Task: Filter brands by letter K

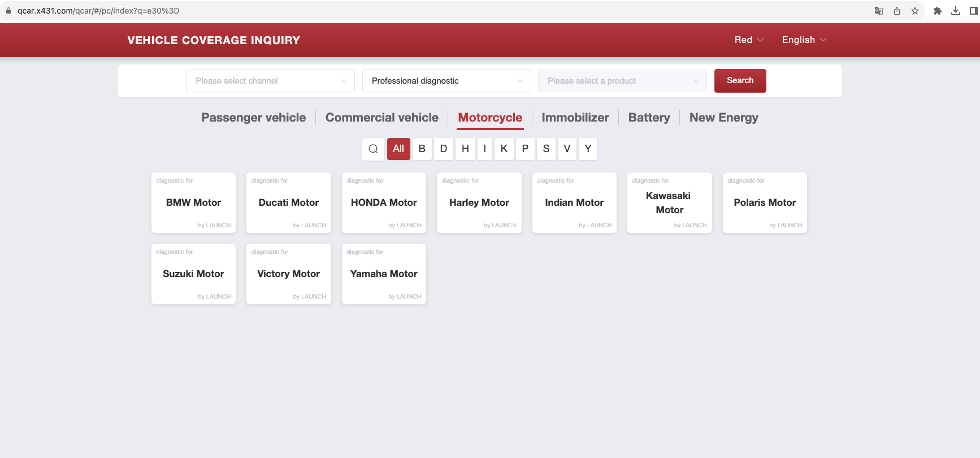Action: point(504,149)
